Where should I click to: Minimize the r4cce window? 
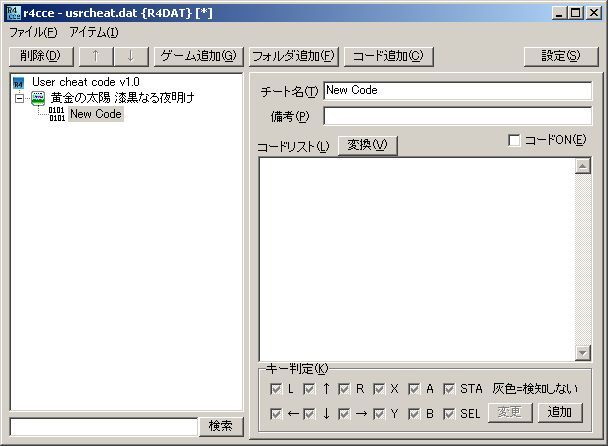[x=559, y=13]
